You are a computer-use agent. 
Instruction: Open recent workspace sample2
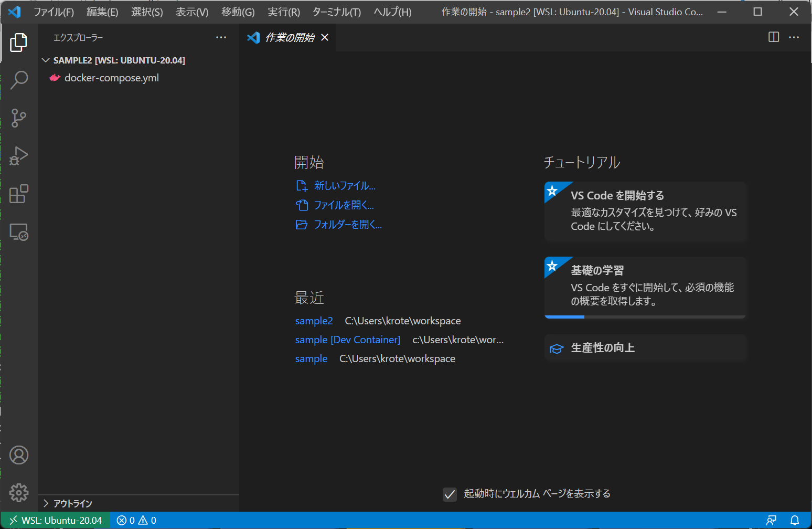(314, 321)
